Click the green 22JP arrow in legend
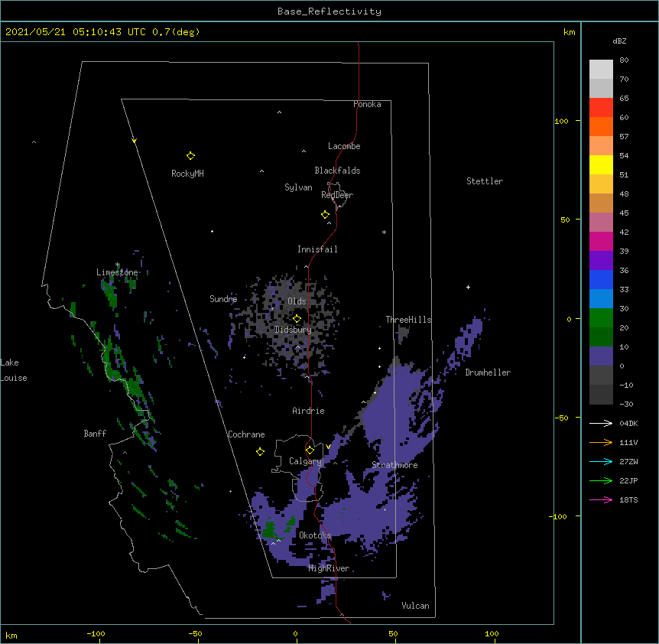Viewport: 659px width, 644px height. point(601,480)
